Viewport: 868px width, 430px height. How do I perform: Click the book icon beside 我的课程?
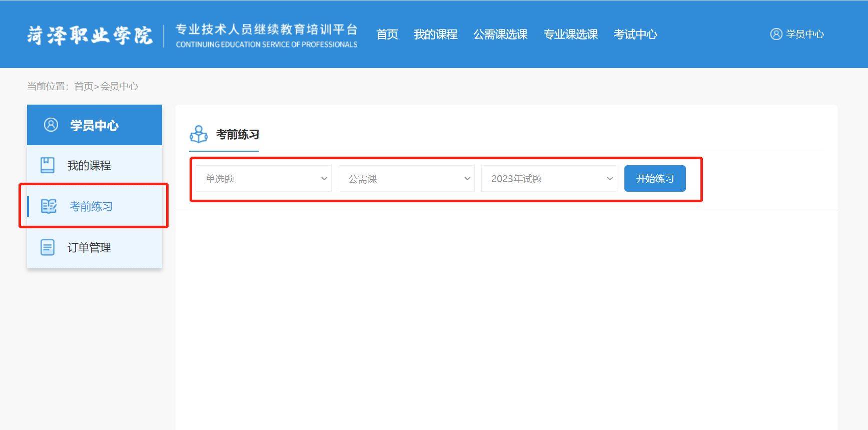(x=48, y=165)
